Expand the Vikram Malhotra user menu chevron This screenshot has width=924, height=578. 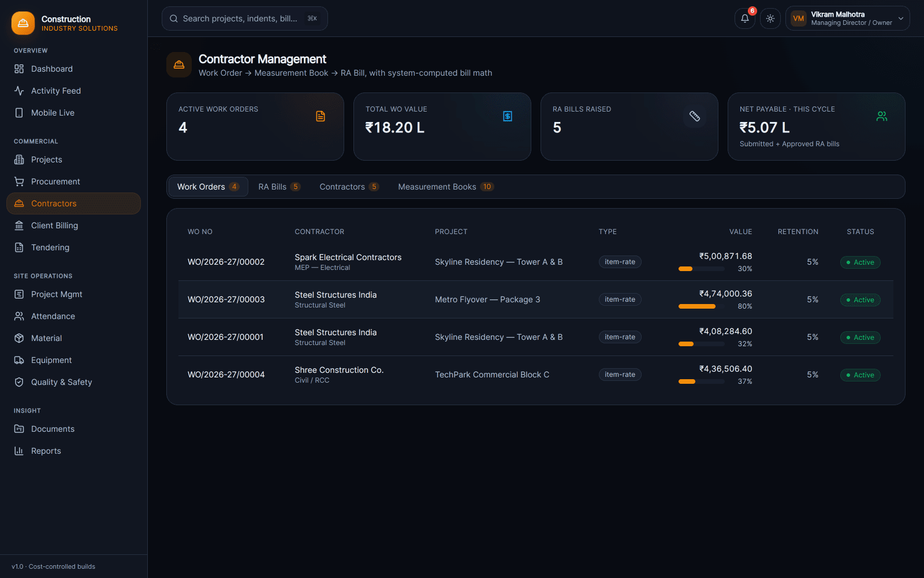(901, 18)
